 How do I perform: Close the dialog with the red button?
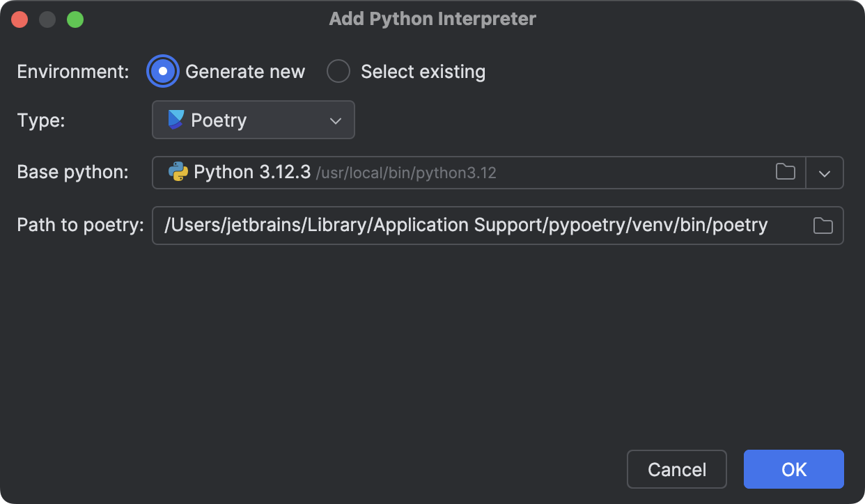[x=20, y=19]
